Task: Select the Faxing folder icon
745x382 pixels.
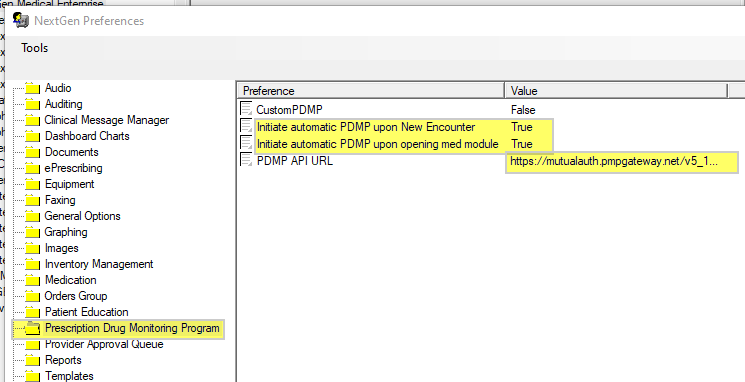Action: [32, 200]
